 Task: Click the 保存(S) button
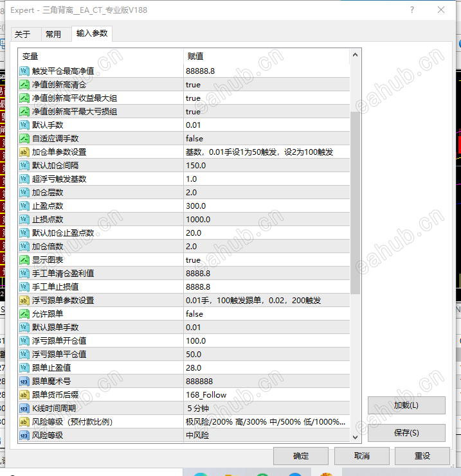[x=406, y=433]
